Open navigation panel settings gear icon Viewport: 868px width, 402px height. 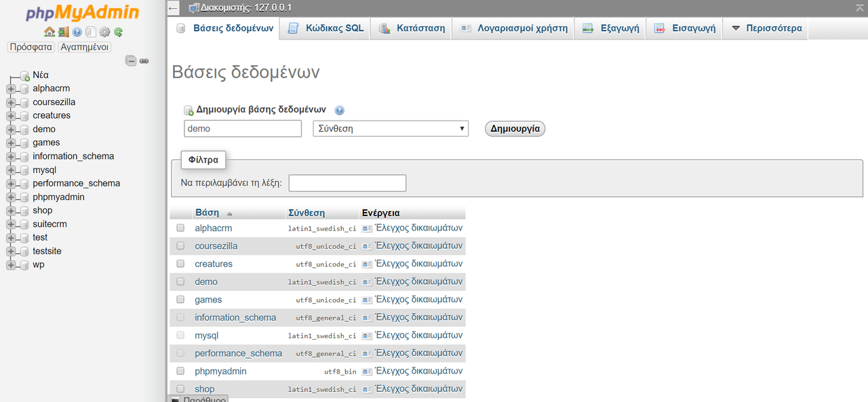[x=104, y=32]
